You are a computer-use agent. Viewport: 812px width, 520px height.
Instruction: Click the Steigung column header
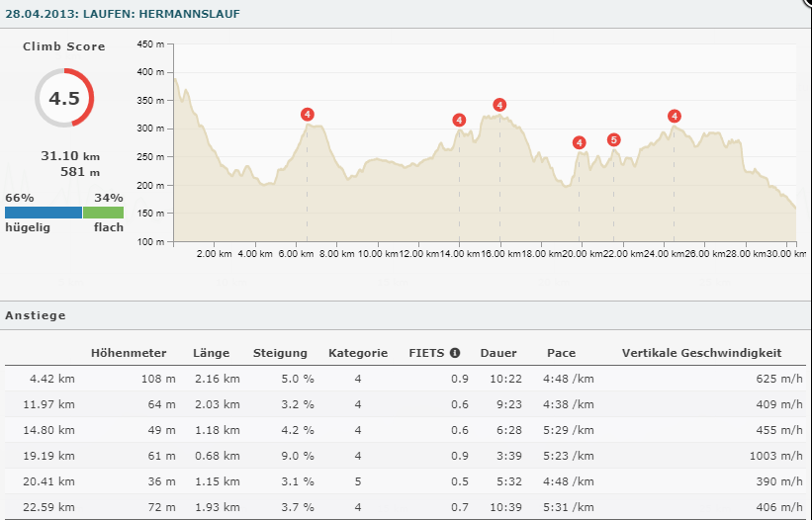click(280, 353)
